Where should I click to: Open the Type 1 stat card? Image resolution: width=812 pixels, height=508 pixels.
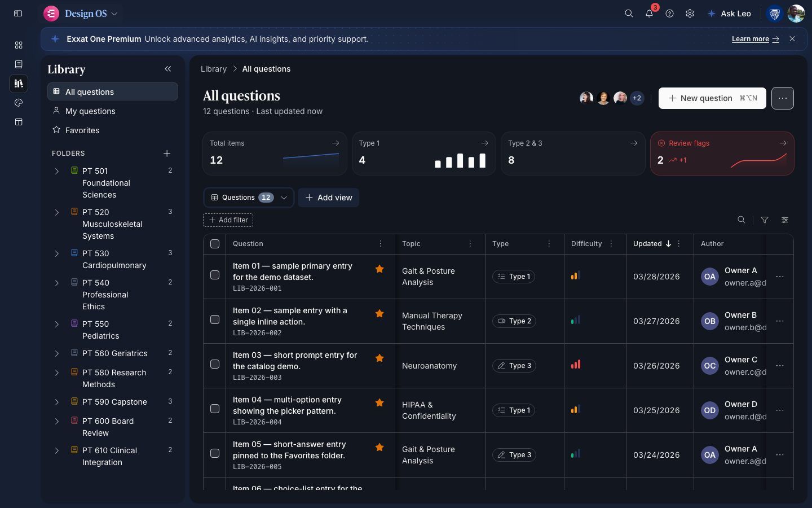(x=424, y=154)
